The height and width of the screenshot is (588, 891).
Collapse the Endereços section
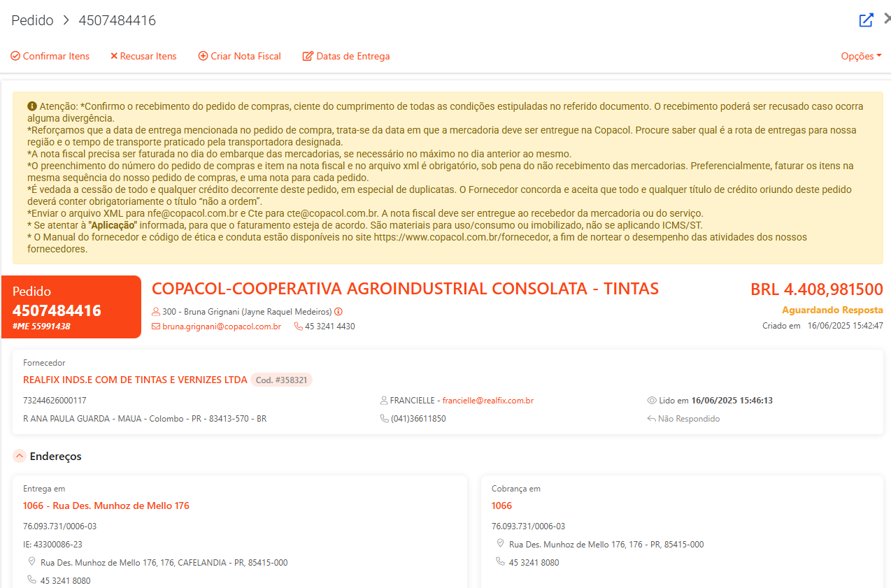(x=20, y=456)
